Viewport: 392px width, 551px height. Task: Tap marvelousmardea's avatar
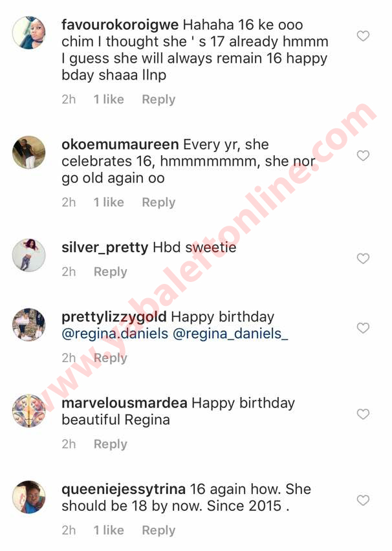tap(29, 411)
